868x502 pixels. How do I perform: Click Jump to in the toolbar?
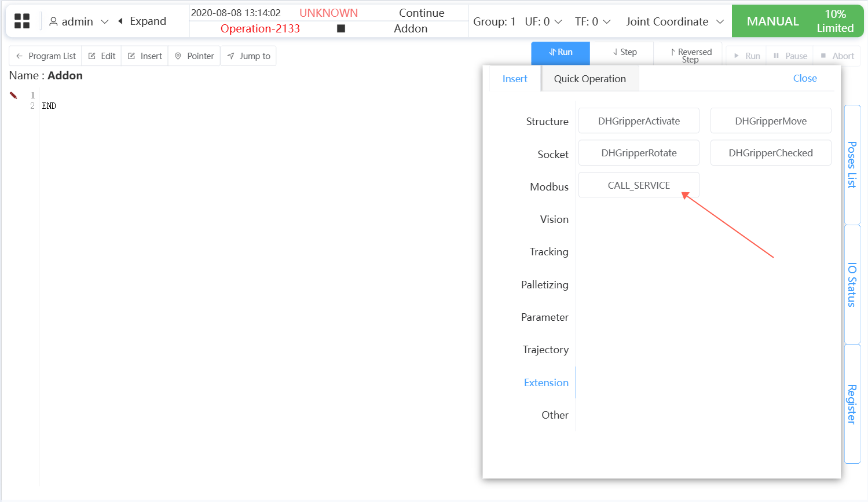248,56
